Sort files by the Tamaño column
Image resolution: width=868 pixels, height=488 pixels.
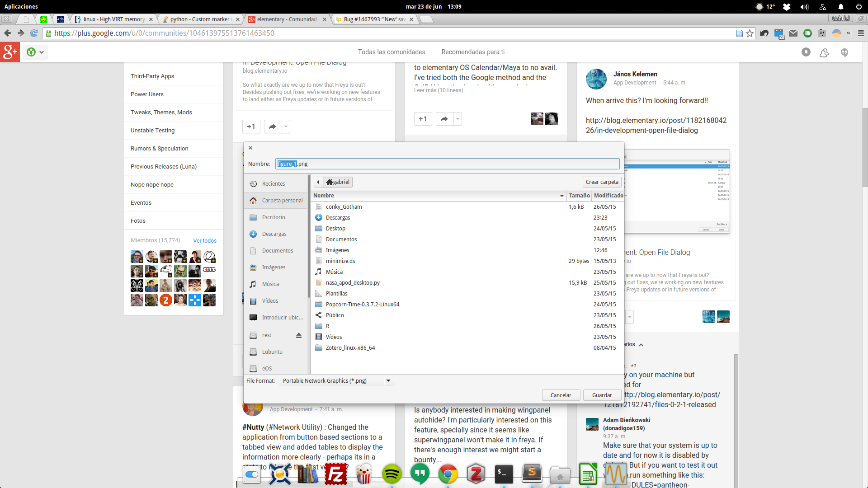pos(579,196)
